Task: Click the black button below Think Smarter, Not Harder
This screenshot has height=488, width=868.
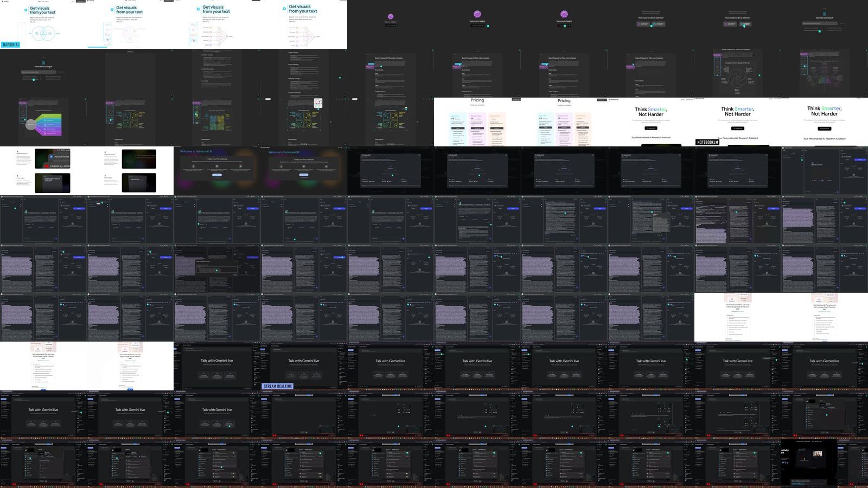Action: point(651,128)
